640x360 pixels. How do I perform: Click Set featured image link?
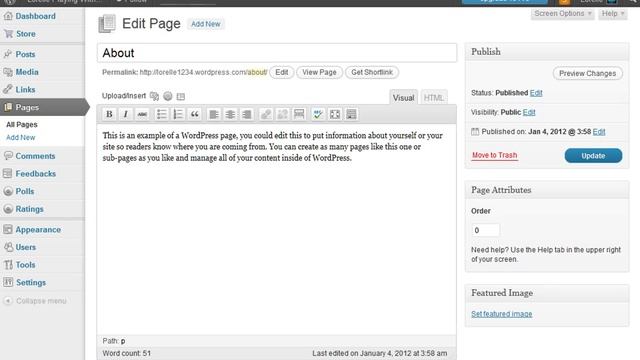pyautogui.click(x=502, y=314)
